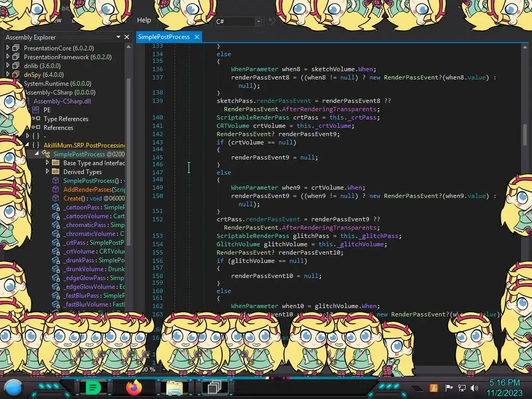Viewport: 532px width, 399px height.
Task: Switch to dnSpy window on taskbar
Action: point(215,388)
